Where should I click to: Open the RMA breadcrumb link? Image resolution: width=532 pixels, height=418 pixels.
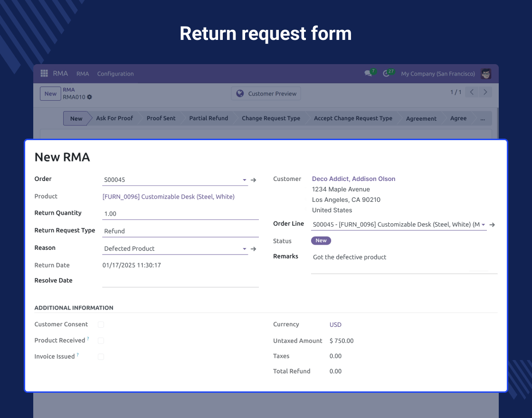click(x=68, y=90)
